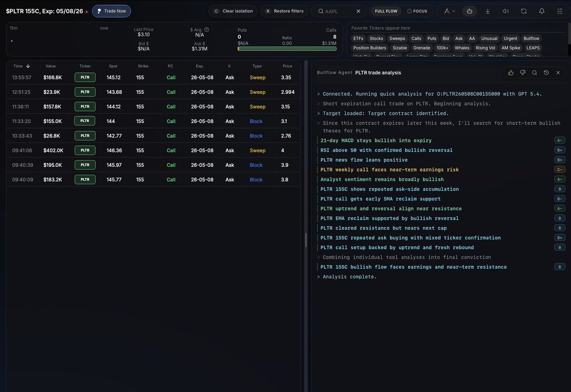Click the puts-to-calls ratio bar
Screen dimensions: 571x392
click(287, 49)
